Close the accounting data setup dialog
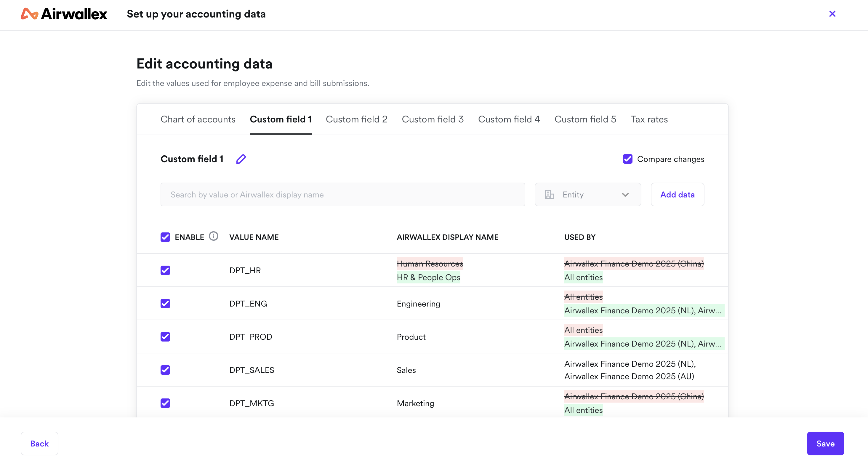The height and width of the screenshot is (469, 868). click(x=833, y=14)
